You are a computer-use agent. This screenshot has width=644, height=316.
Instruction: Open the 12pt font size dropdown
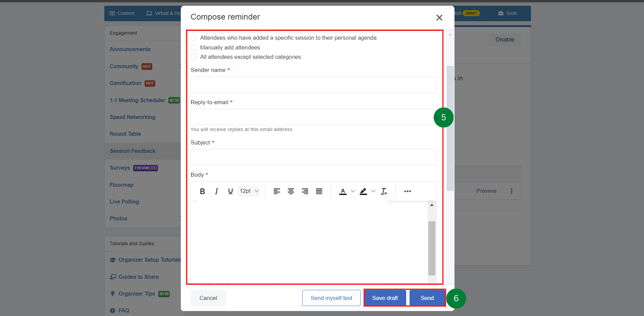point(249,191)
